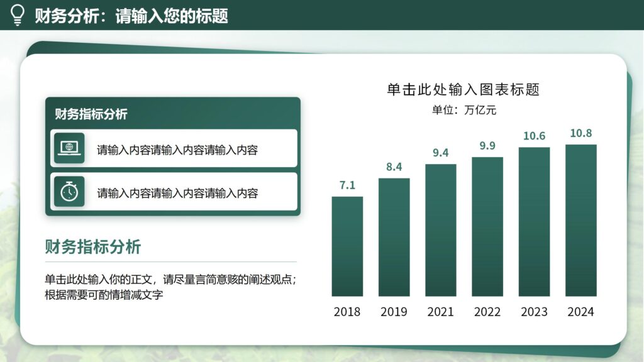Click the 2018 axis label
Image resolution: width=644 pixels, height=362 pixels.
(347, 311)
